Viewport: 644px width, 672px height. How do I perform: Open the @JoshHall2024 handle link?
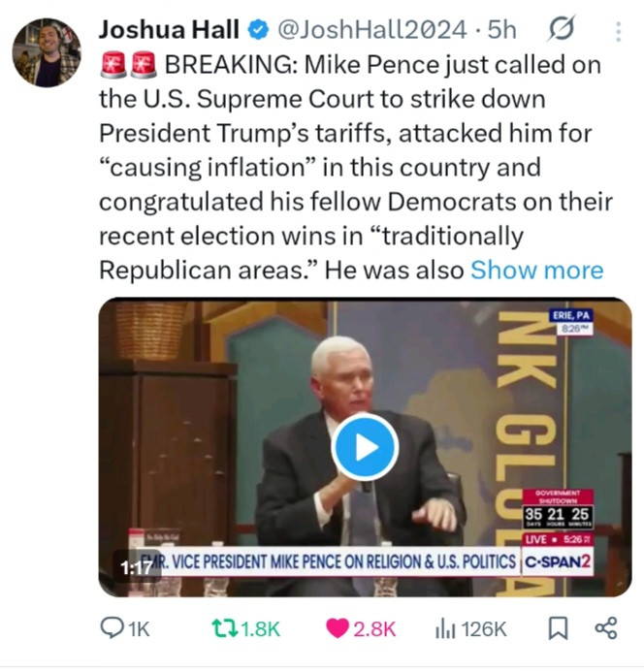pyautogui.click(x=372, y=30)
